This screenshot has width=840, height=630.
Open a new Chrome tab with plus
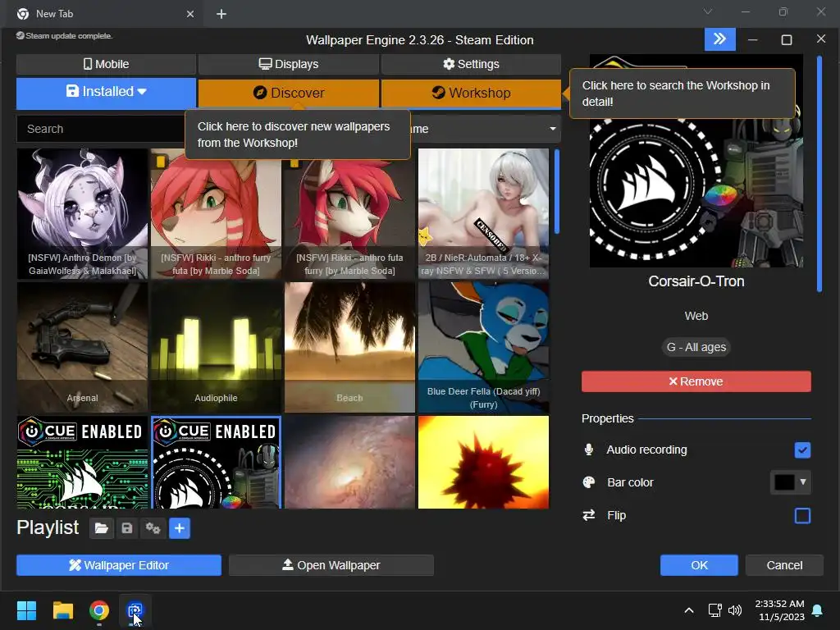click(221, 14)
